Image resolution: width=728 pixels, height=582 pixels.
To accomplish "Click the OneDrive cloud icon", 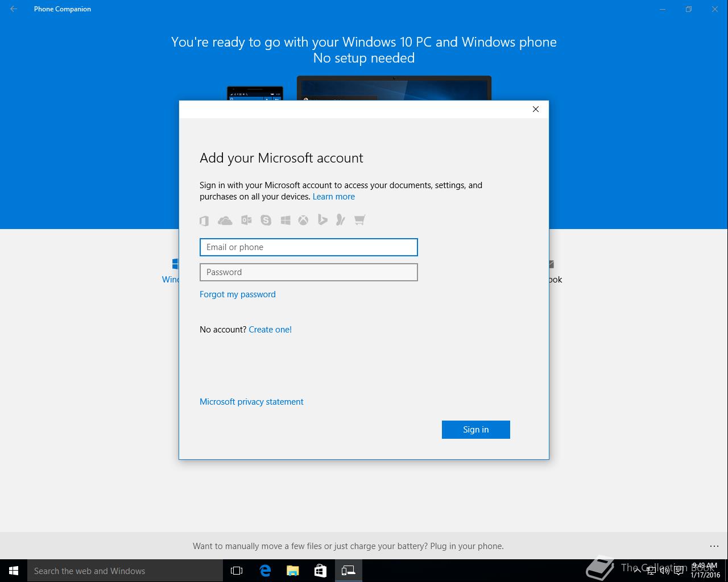I will point(225,221).
